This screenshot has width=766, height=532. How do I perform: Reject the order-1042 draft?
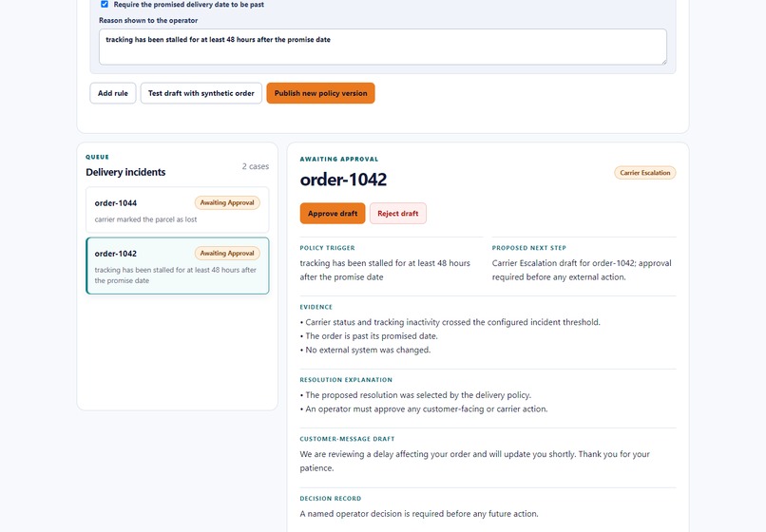pyautogui.click(x=397, y=214)
